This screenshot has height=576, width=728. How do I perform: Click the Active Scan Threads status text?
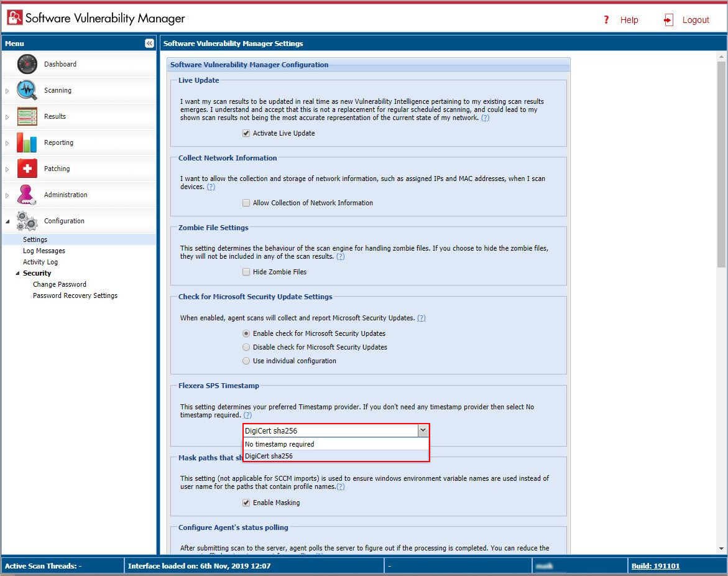43,566
